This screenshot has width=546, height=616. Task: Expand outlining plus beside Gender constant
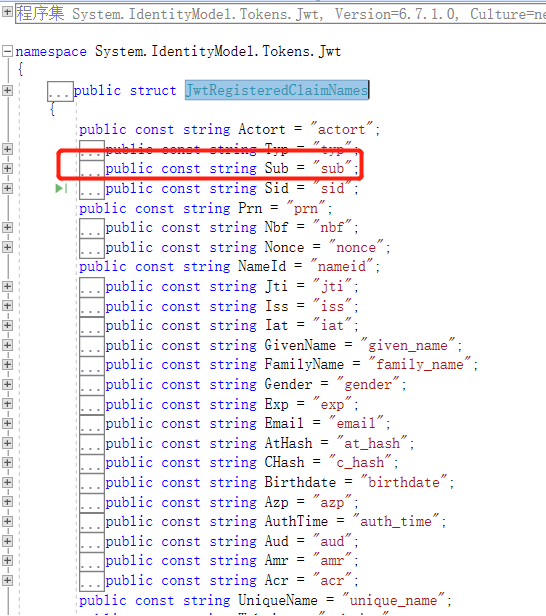(x=7, y=384)
